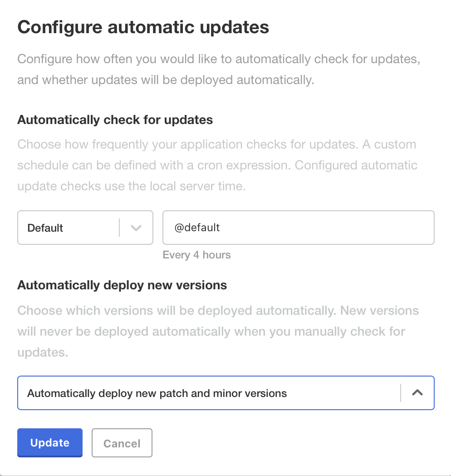Open the Default frequency dropdown
The image size is (451, 476).
pos(85,228)
